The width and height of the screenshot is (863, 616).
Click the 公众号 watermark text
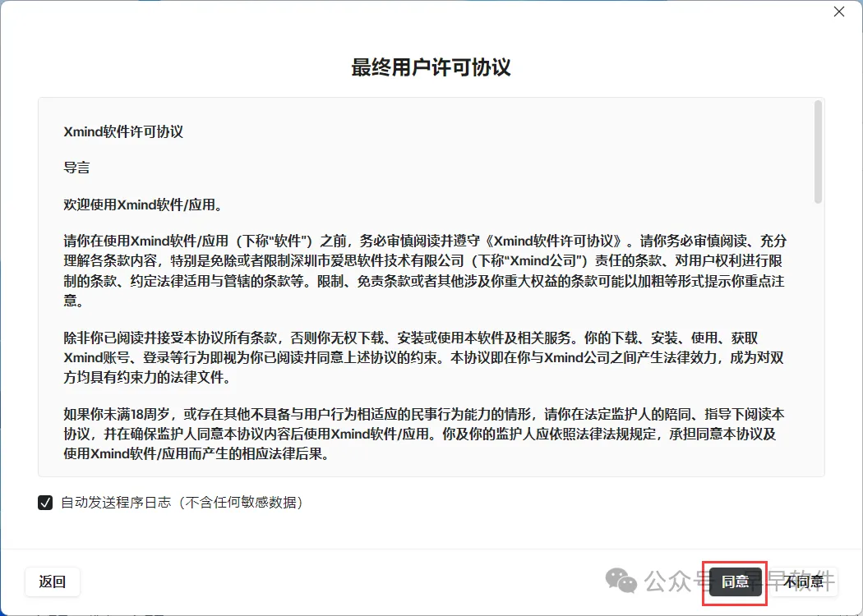(x=677, y=582)
